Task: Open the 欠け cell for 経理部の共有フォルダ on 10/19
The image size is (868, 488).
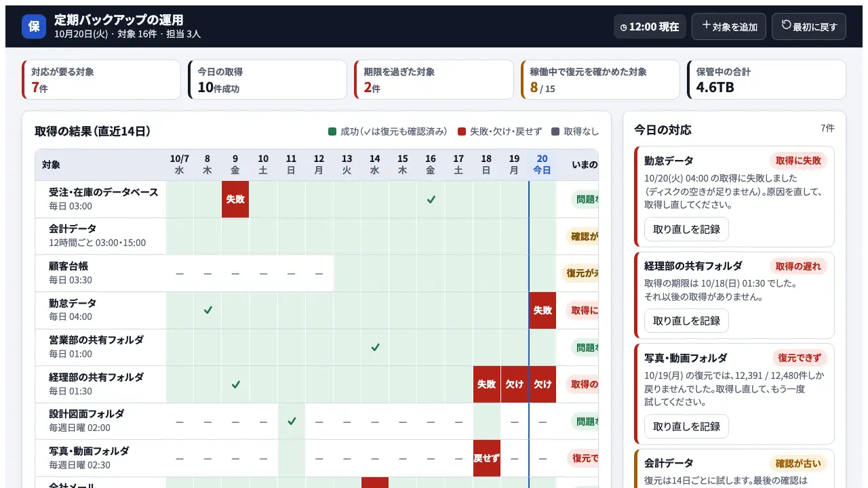Action: [x=515, y=384]
